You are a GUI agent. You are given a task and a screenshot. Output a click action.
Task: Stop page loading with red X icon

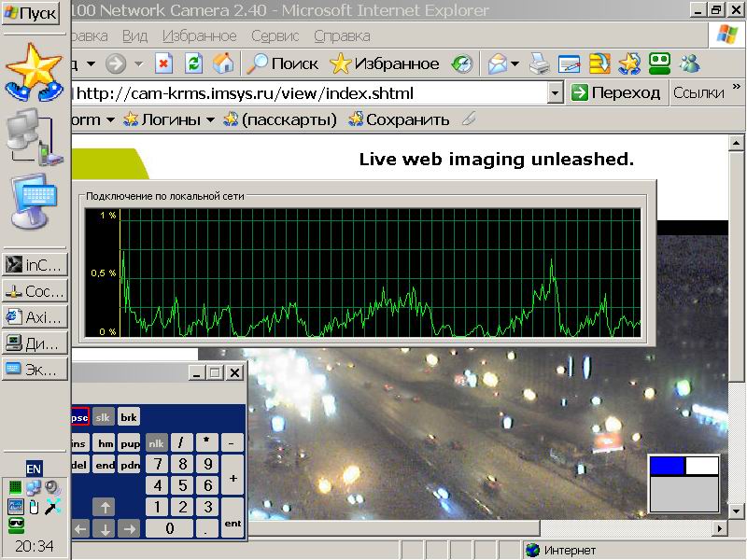163,63
